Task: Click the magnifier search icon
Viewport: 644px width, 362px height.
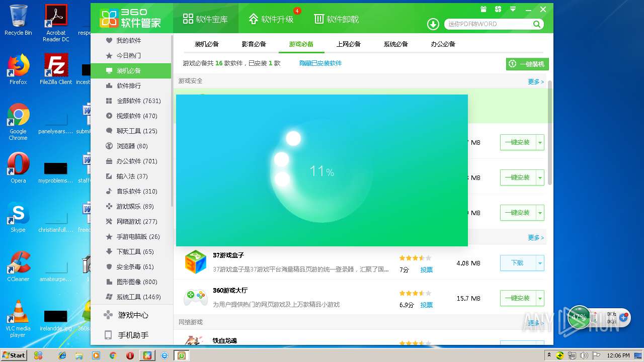Action: (537, 24)
